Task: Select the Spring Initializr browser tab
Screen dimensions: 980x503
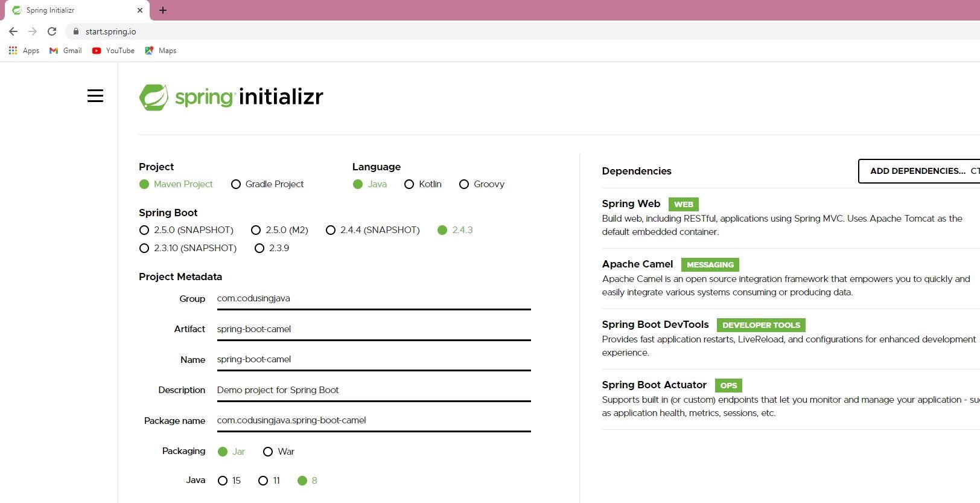Action: (77, 10)
